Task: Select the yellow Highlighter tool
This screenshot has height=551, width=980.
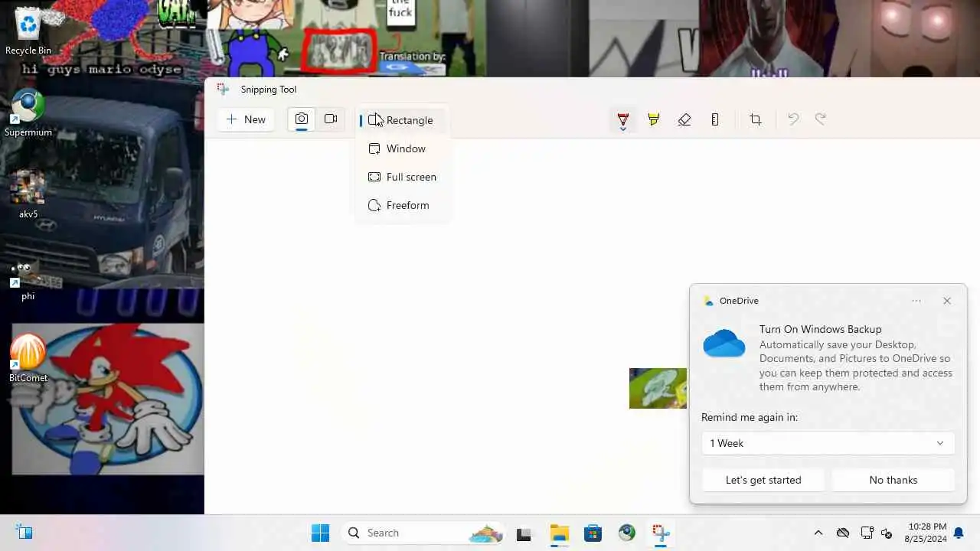Action: [654, 119]
